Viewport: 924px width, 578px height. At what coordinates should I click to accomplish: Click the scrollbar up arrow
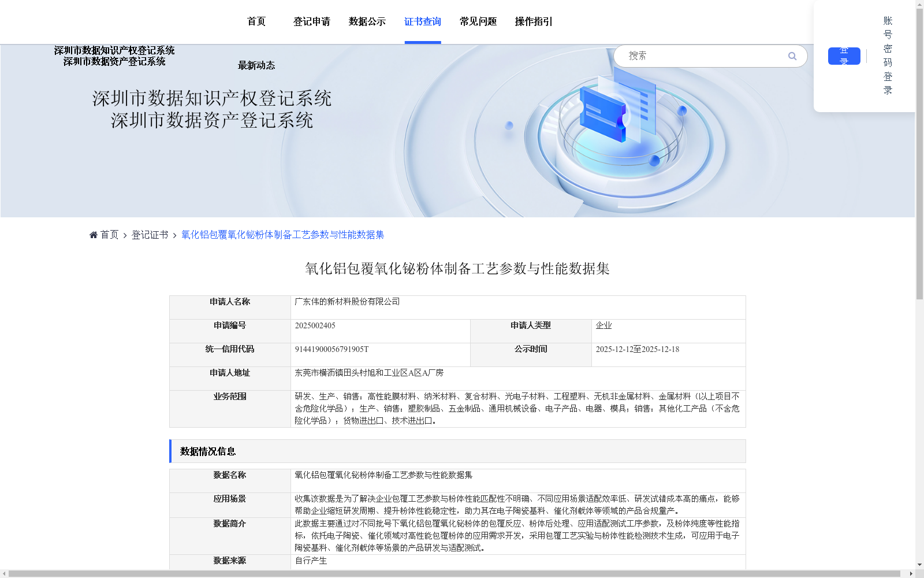point(919,4)
